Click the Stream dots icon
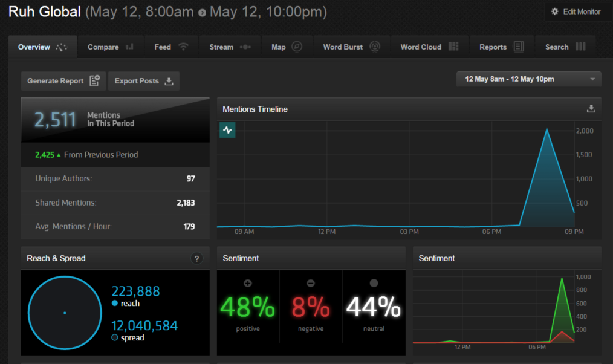This screenshot has width=613, height=364. click(245, 47)
